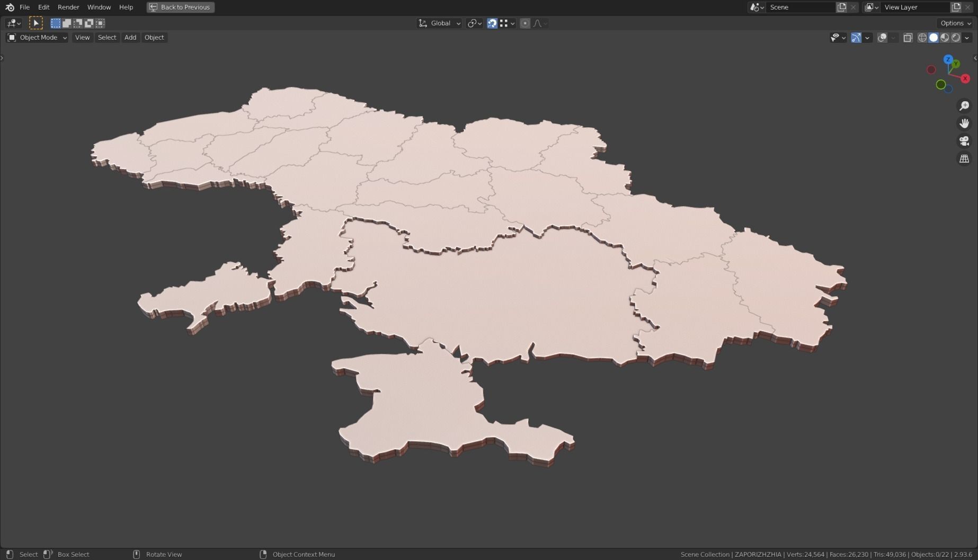Activate Rendered viewport shading
Screen dimensions: 978x560
point(955,37)
